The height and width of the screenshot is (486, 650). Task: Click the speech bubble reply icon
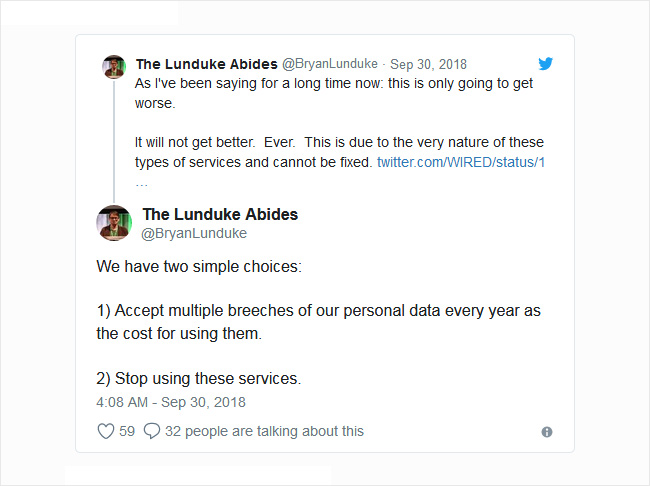tap(152, 431)
